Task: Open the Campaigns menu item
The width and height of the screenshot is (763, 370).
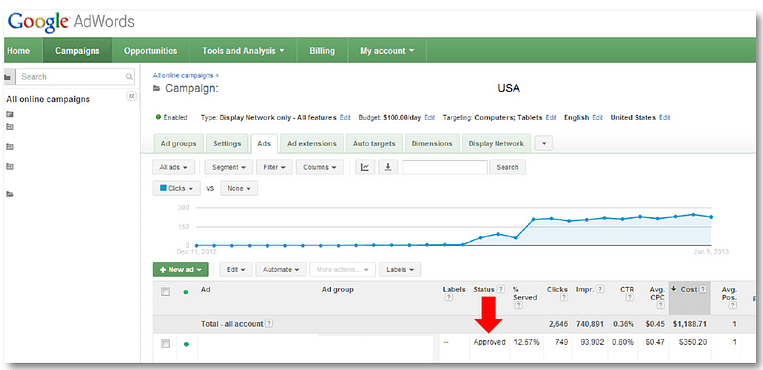Action: click(x=77, y=51)
